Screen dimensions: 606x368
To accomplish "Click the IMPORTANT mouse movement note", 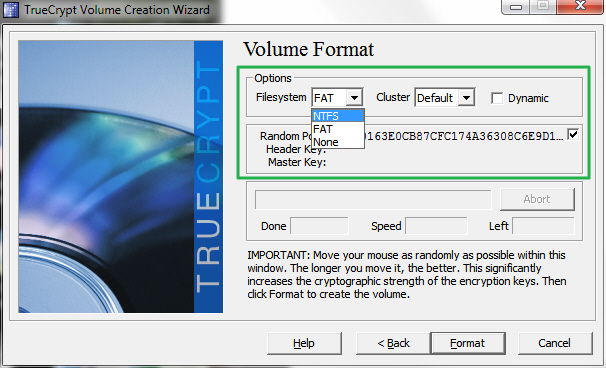I will (x=407, y=274).
